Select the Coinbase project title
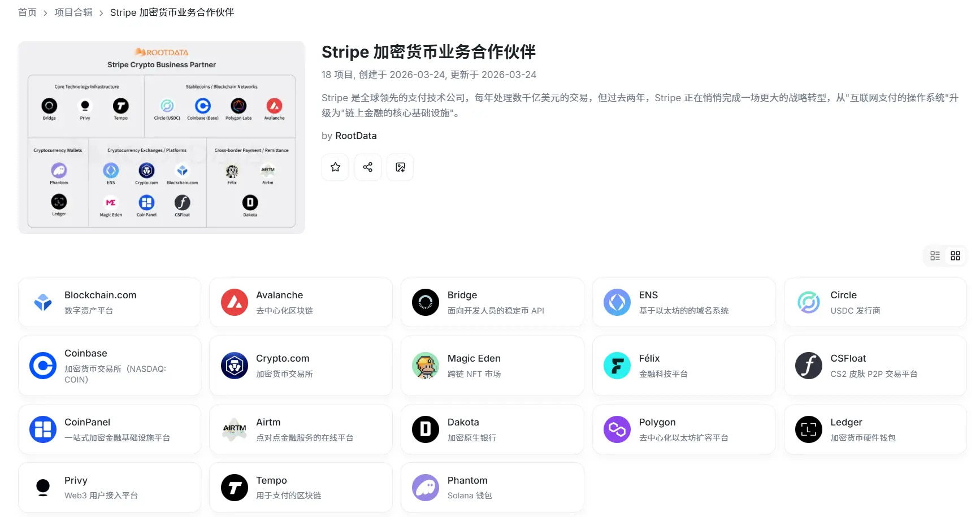This screenshot has width=980, height=517. [x=86, y=353]
